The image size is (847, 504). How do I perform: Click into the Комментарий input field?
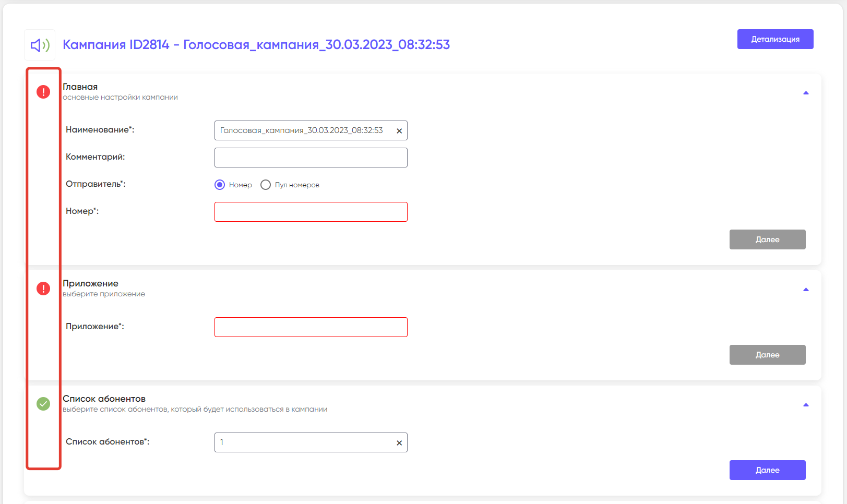point(311,158)
